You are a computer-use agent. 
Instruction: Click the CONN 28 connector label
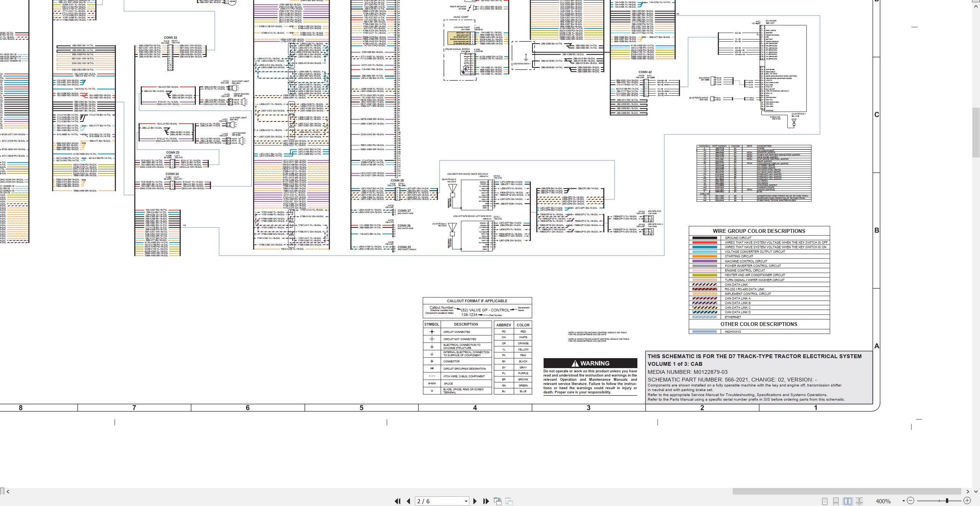[397, 180]
